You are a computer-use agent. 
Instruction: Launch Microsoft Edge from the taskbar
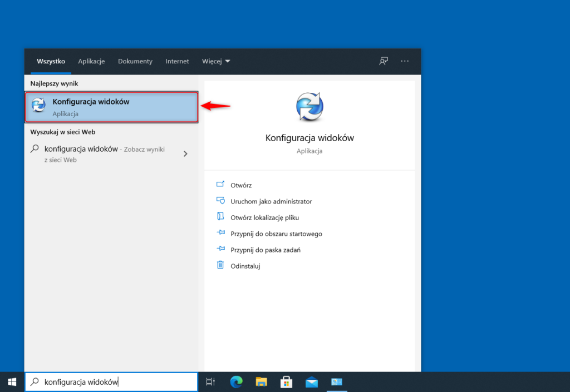[x=237, y=382]
